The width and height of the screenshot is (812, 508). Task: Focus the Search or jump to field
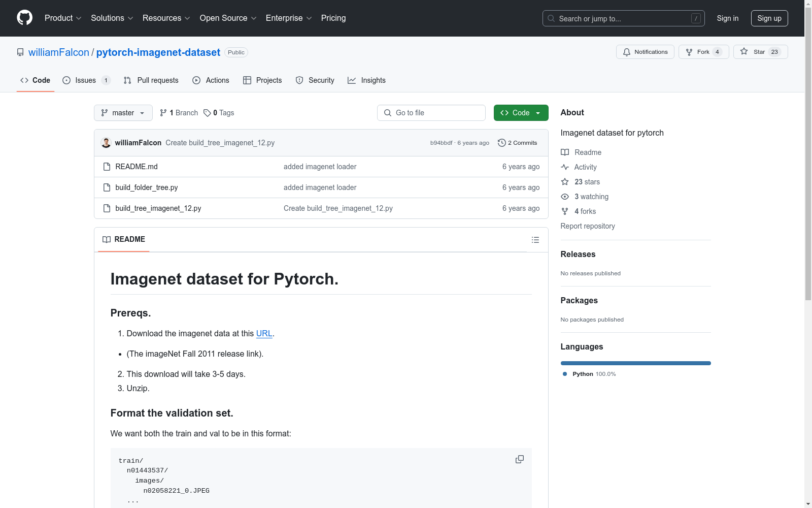624,18
